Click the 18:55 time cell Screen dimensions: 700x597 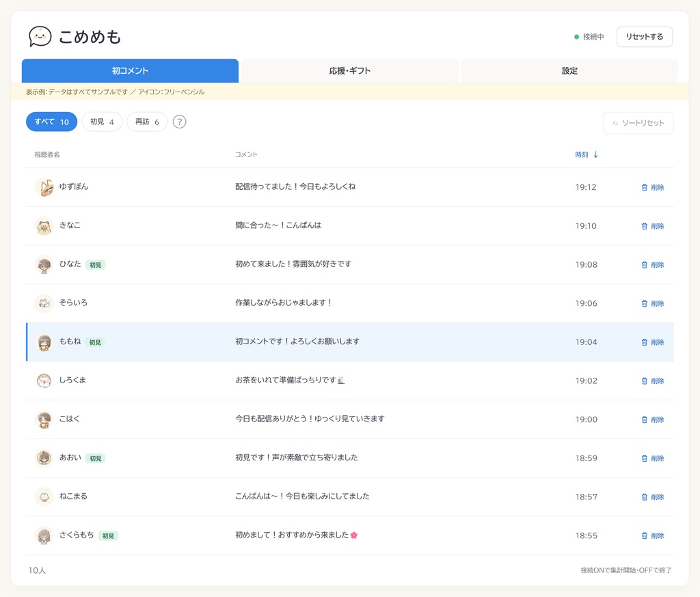pos(586,536)
